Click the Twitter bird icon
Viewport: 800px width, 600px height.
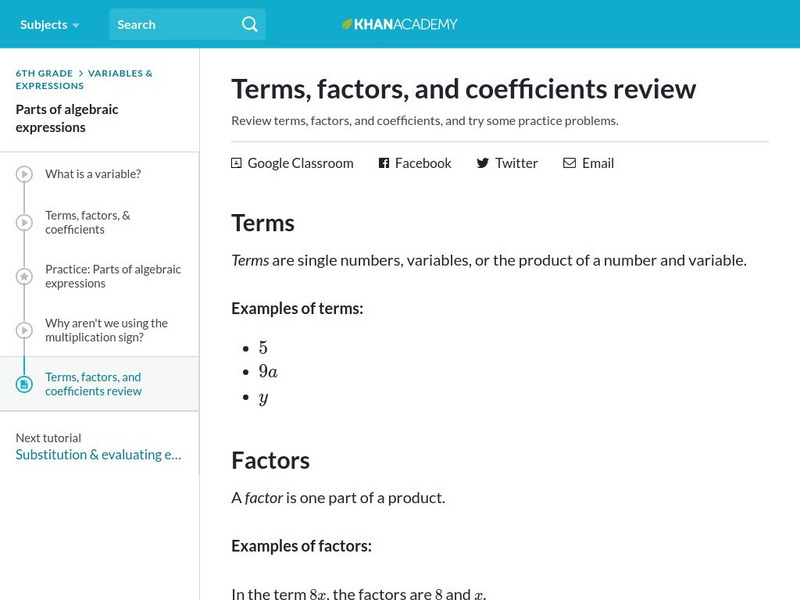click(x=483, y=163)
